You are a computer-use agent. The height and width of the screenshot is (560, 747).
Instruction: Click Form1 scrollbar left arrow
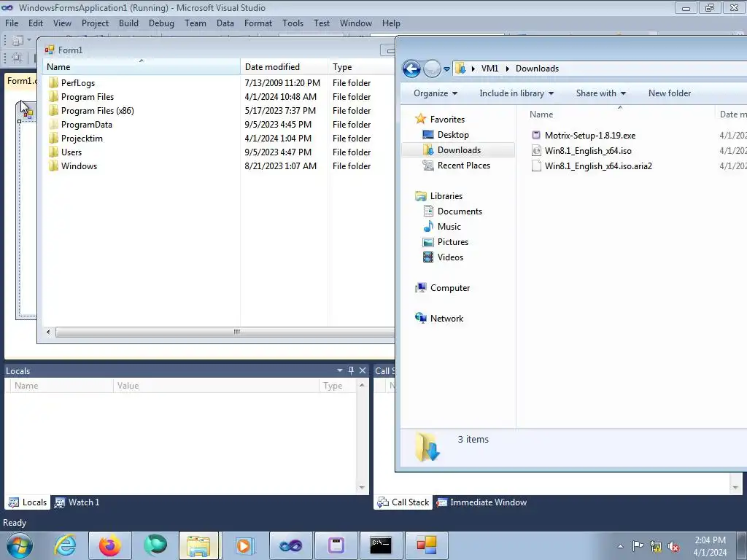[48, 332]
